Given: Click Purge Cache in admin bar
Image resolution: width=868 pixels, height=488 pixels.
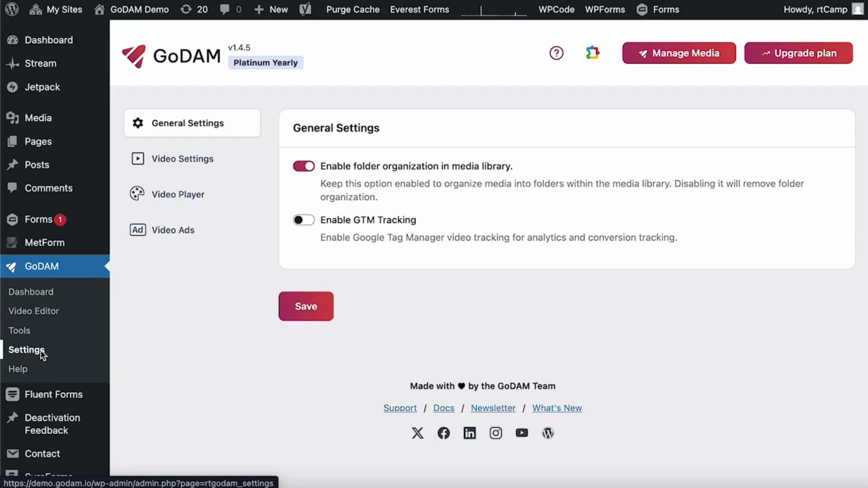Looking at the screenshot, I should point(353,9).
